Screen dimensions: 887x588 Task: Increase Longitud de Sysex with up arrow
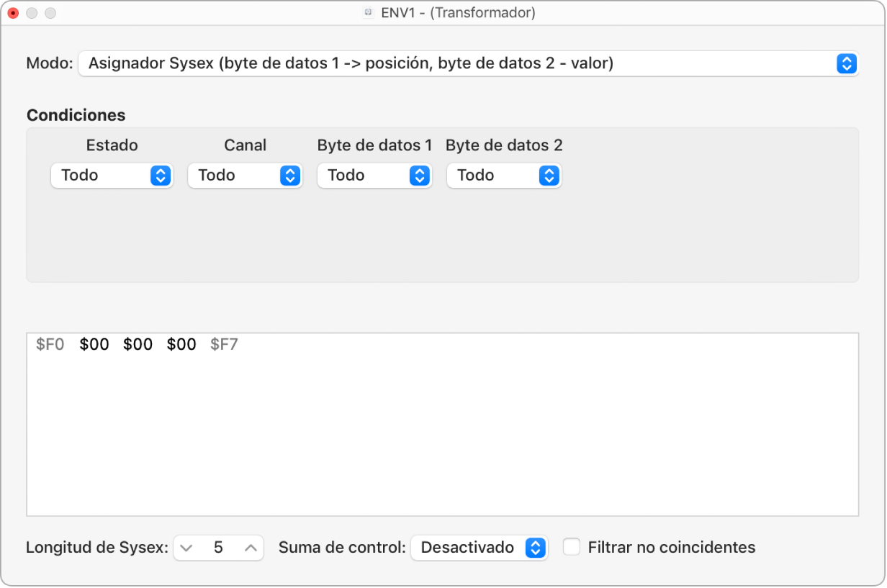tap(251, 548)
